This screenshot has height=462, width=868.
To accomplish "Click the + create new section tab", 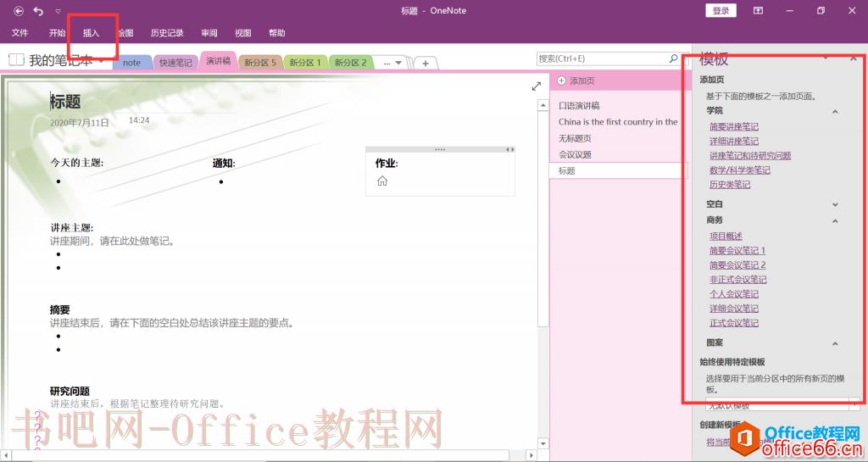I will click(x=426, y=64).
